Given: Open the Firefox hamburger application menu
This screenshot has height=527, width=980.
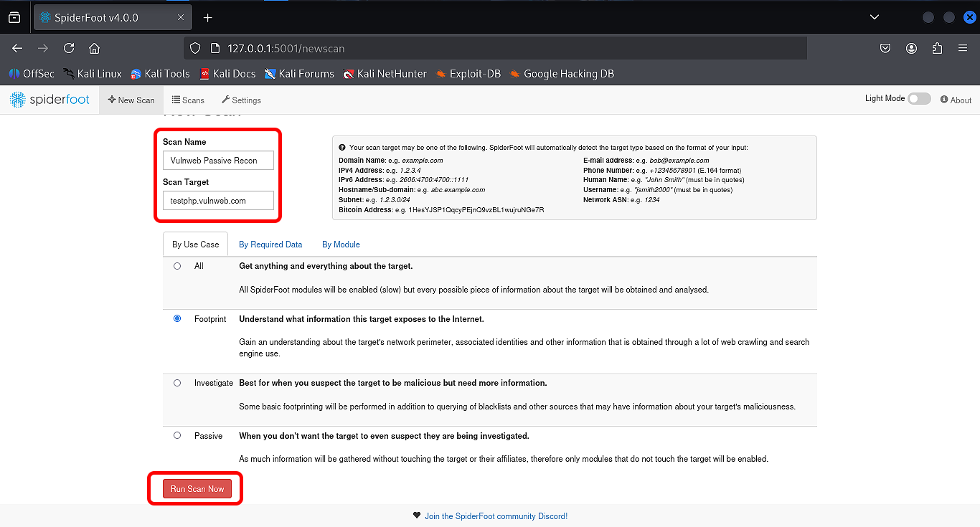Looking at the screenshot, I should pyautogui.click(x=963, y=48).
